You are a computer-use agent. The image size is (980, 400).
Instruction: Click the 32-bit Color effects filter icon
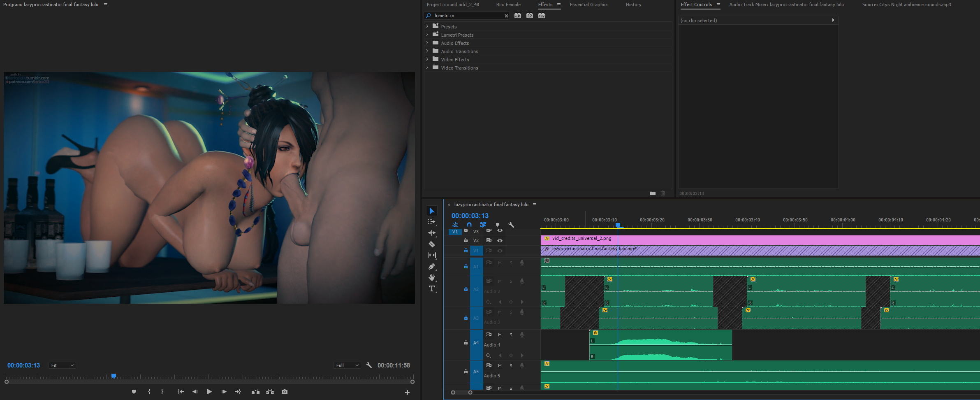(530, 16)
